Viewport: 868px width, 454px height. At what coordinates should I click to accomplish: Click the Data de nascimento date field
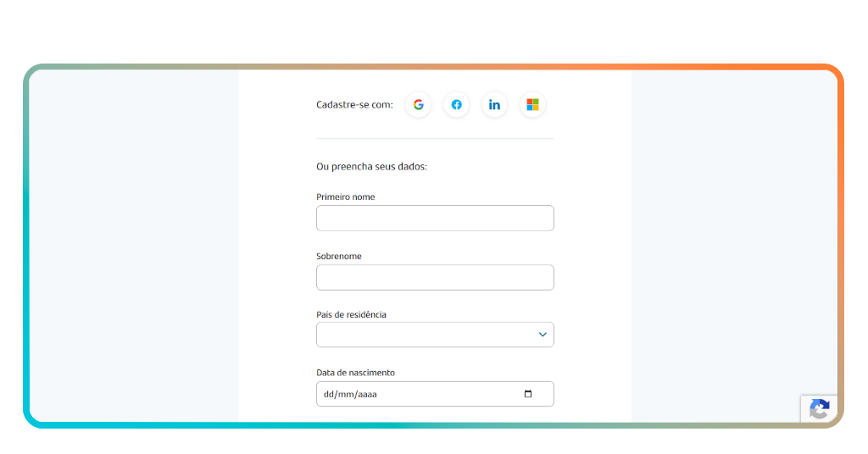[x=435, y=394]
